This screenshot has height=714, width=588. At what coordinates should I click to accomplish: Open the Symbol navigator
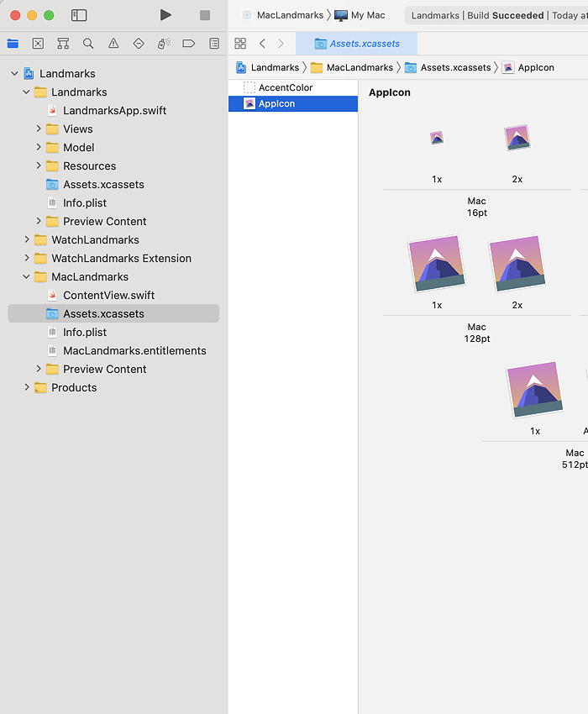[x=63, y=44]
